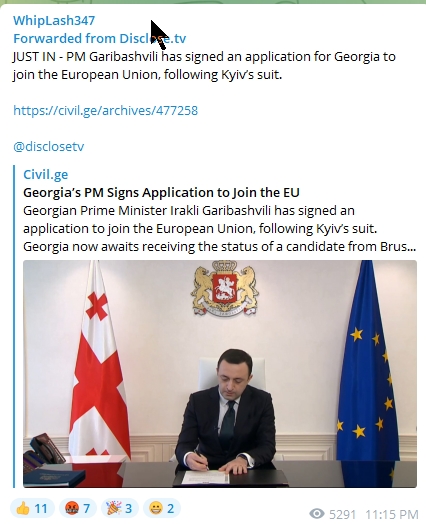
Task: Click the thumbs up count 11
Action: (x=41, y=508)
